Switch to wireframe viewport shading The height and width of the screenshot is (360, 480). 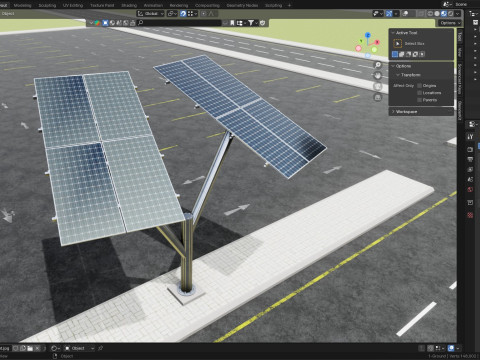click(x=430, y=13)
